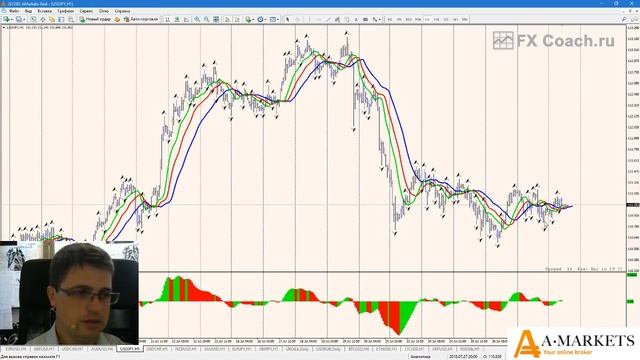Expand the Indicators dropdown arrow

click(253, 19)
